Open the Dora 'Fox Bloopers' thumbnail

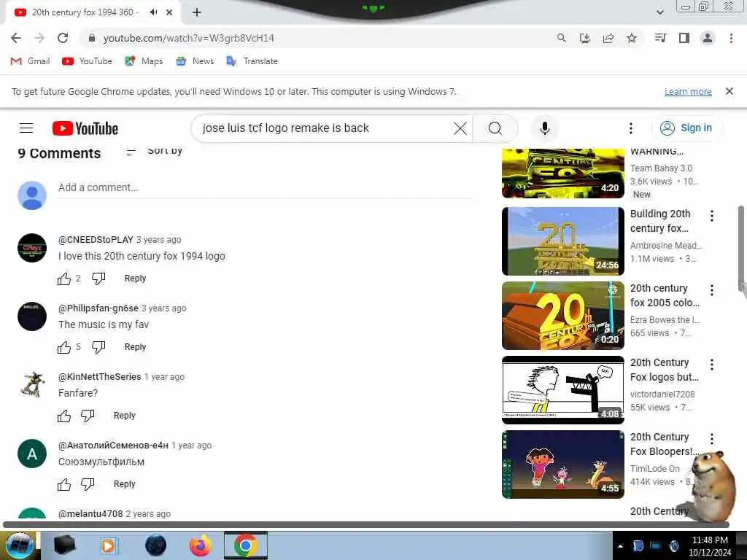tap(563, 464)
